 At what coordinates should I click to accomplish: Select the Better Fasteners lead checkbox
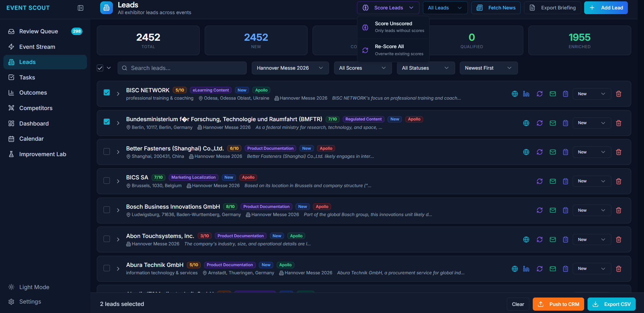(x=107, y=151)
